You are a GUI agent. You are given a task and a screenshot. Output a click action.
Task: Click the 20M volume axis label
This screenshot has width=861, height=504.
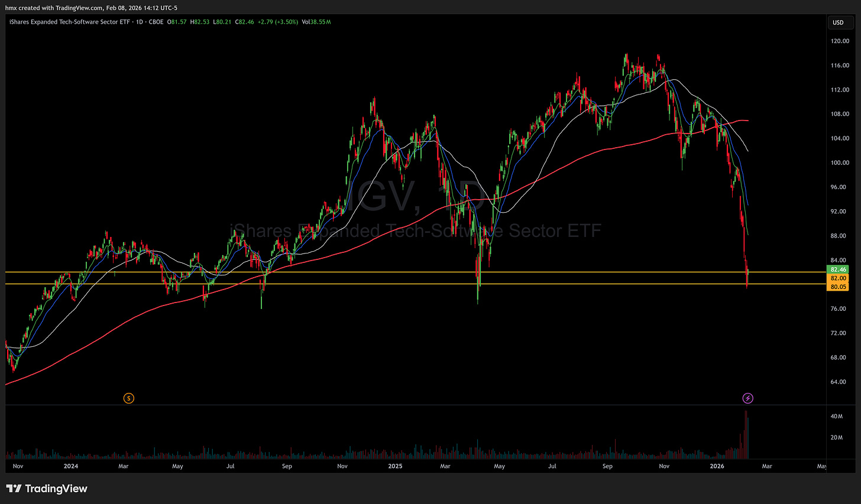pyautogui.click(x=836, y=438)
